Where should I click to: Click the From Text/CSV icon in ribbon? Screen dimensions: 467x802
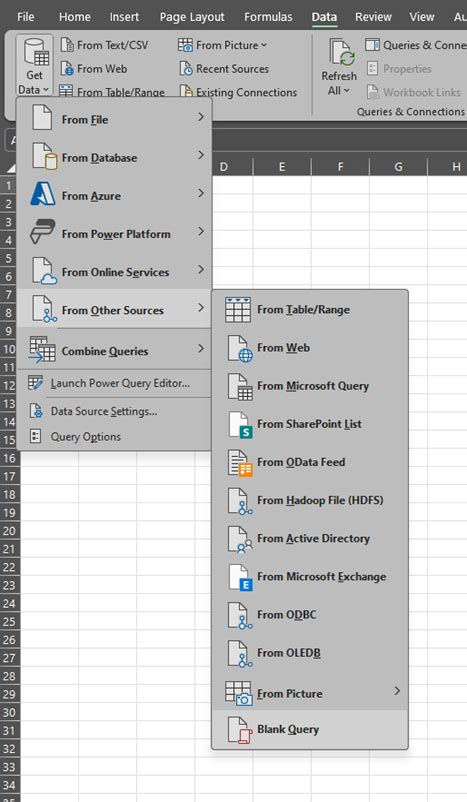click(67, 45)
